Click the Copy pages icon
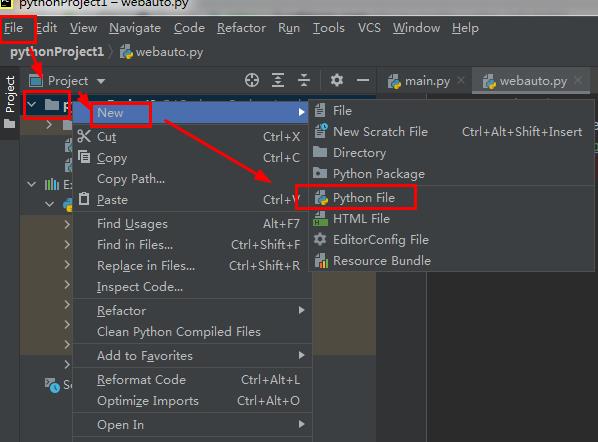This screenshot has width=598, height=442. [84, 157]
